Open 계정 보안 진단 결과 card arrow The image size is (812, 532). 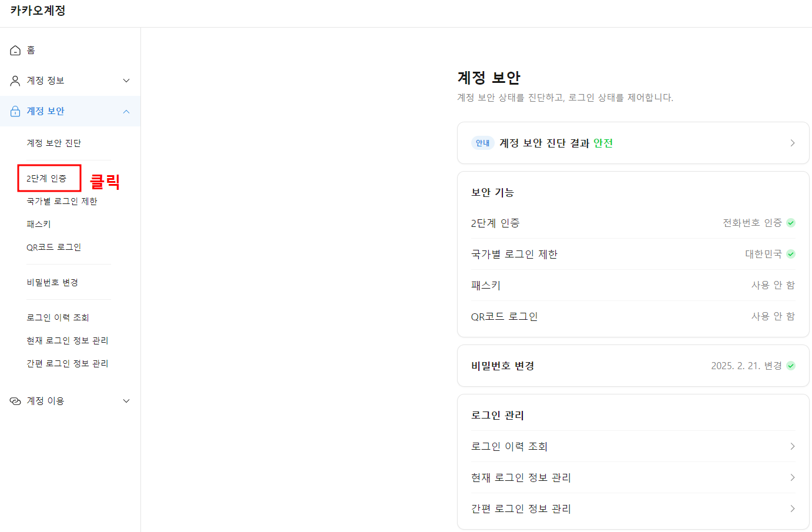coord(792,143)
